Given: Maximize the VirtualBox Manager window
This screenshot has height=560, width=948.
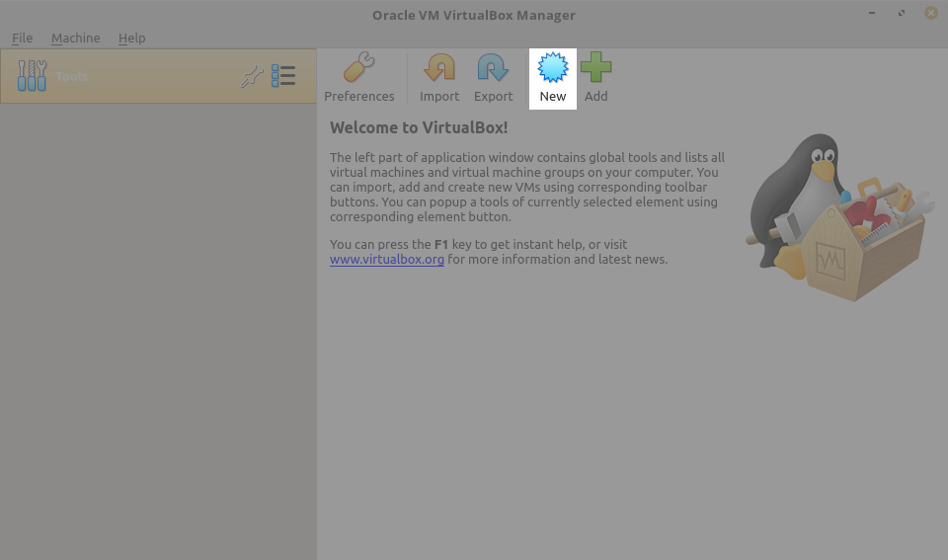Looking at the screenshot, I should (x=902, y=13).
